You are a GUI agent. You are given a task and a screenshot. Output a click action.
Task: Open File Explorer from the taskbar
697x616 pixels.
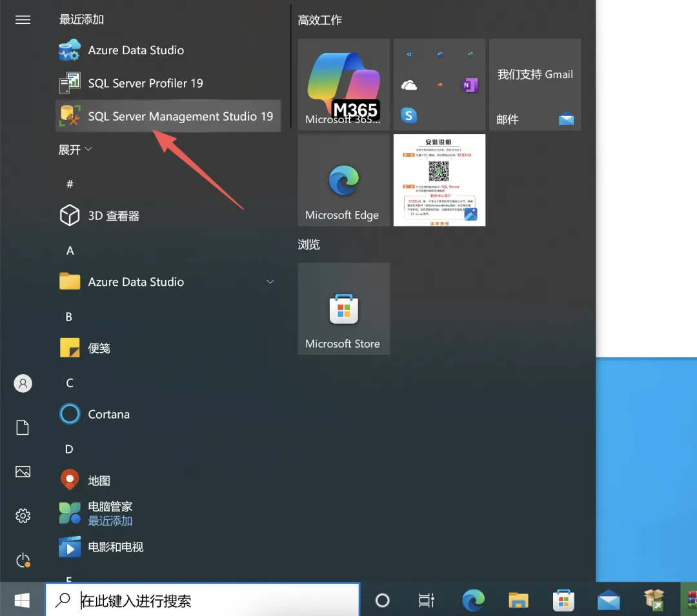[x=518, y=601]
